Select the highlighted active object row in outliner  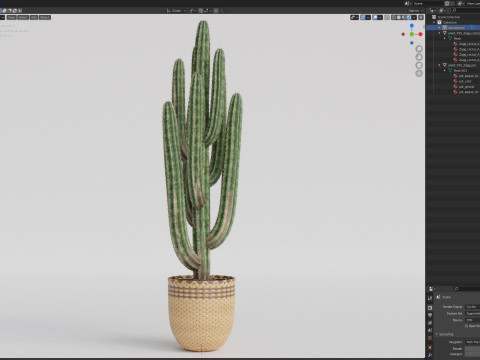pos(453,28)
